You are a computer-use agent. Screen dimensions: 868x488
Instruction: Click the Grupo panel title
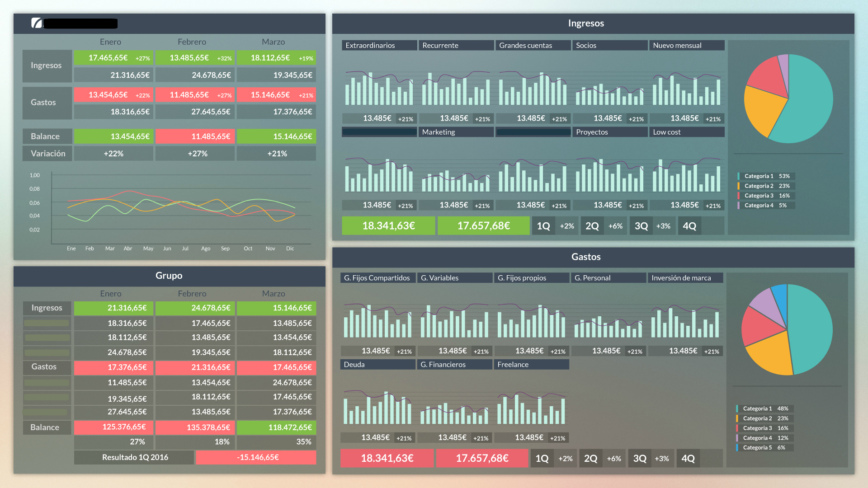click(x=169, y=276)
